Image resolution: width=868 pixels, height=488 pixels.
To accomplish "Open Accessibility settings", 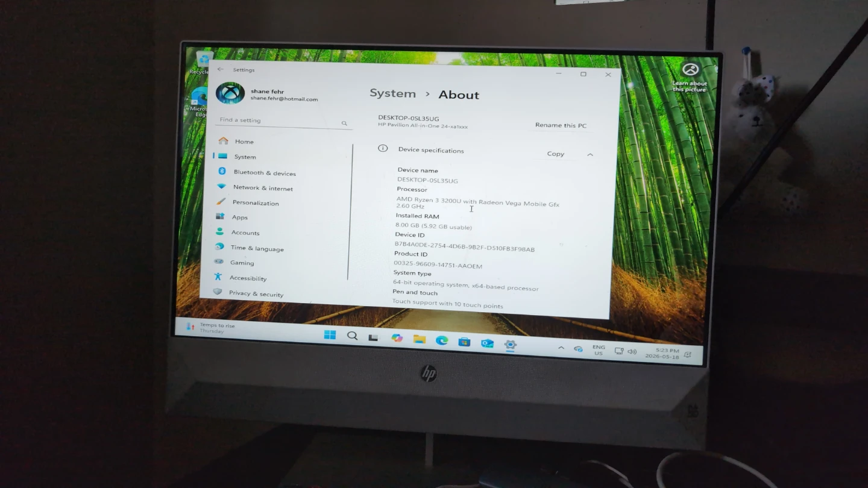I will point(247,278).
